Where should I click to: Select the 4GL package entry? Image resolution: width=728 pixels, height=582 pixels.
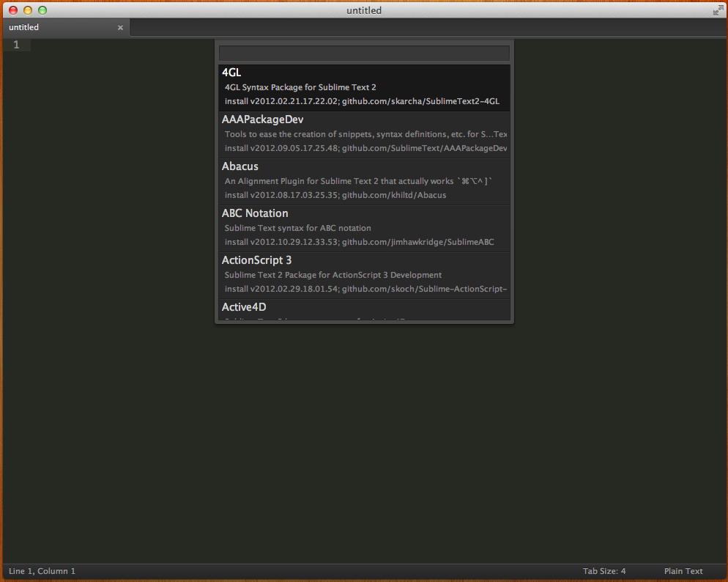pos(364,87)
